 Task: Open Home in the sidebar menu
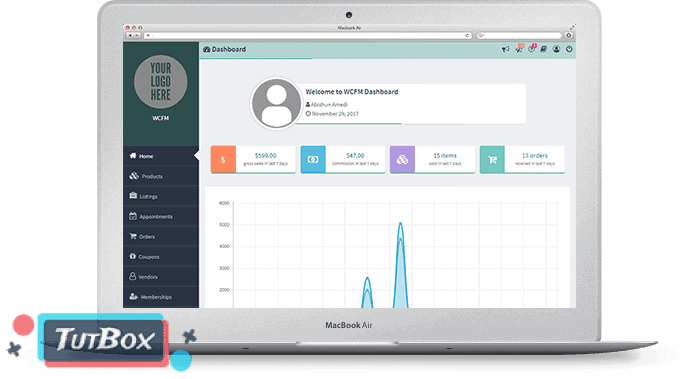coord(161,156)
